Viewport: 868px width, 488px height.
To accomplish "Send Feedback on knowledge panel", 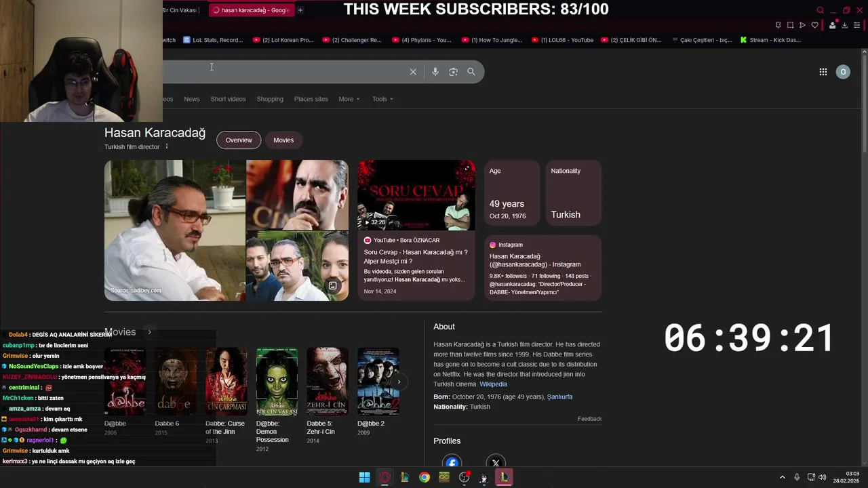I will 589,419.
